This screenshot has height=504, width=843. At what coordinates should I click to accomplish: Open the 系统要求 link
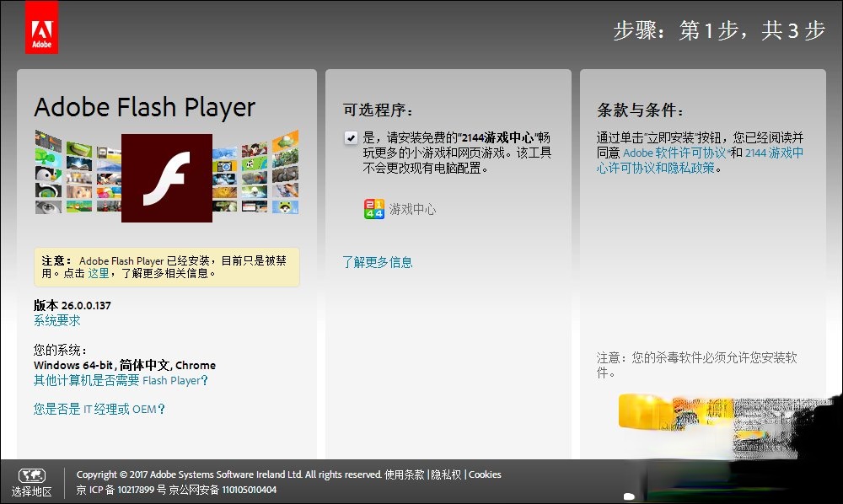[57, 321]
